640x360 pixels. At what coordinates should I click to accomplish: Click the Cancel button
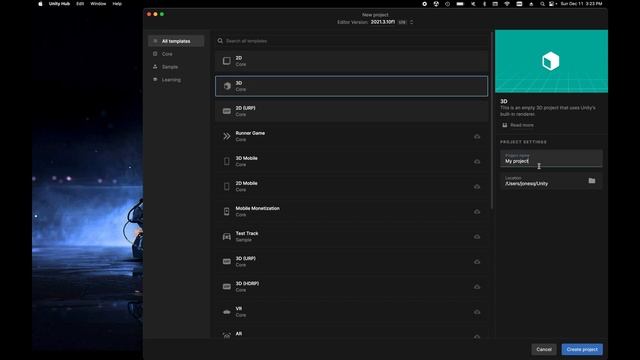click(x=544, y=349)
